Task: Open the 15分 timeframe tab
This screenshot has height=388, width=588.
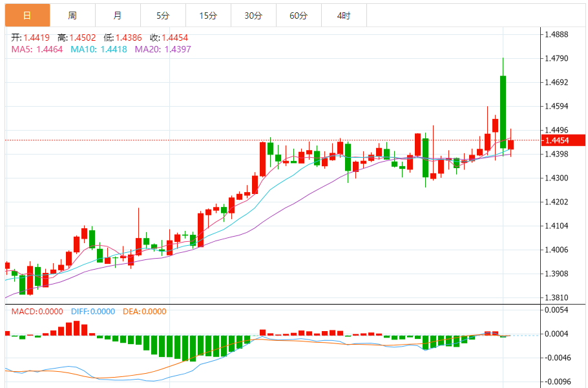Action: [x=208, y=16]
